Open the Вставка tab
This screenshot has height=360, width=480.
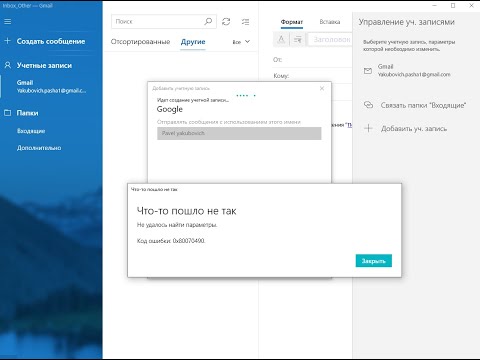click(330, 22)
